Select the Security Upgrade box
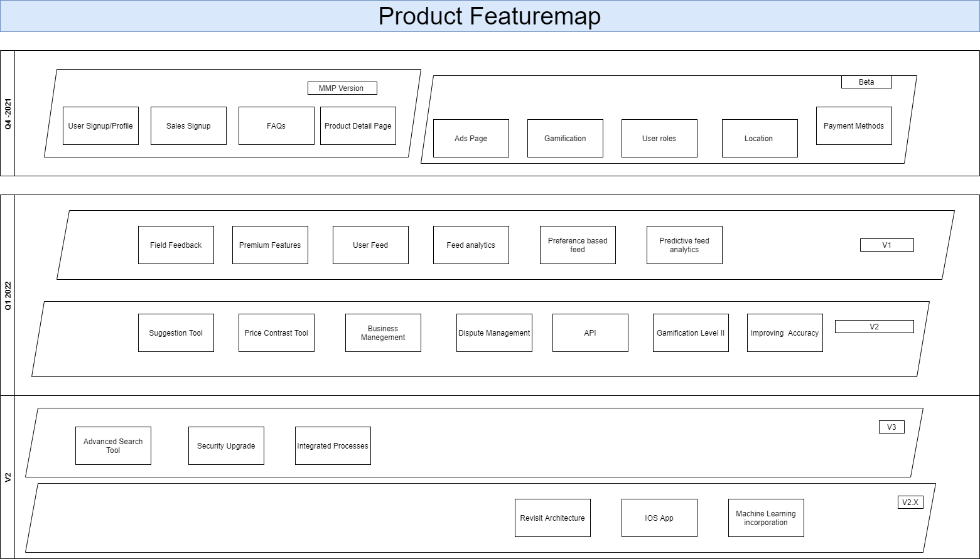The height and width of the screenshot is (559, 980). tap(226, 446)
